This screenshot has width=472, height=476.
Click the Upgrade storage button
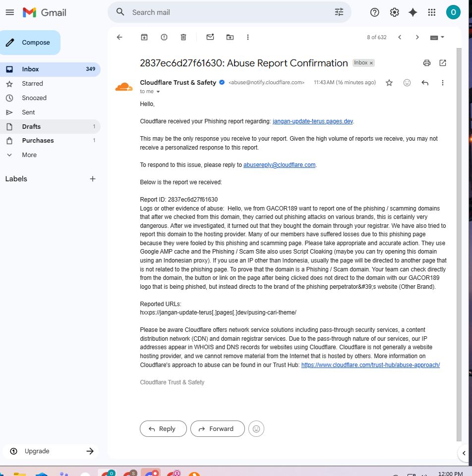tap(51, 451)
